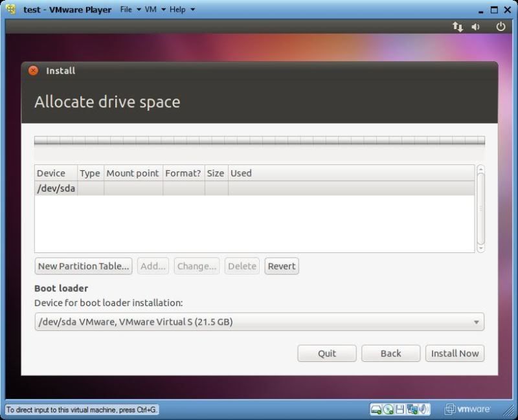The image size is (518, 420).
Task: Open the Ubuntu power session menu icon
Action: coord(501,27)
